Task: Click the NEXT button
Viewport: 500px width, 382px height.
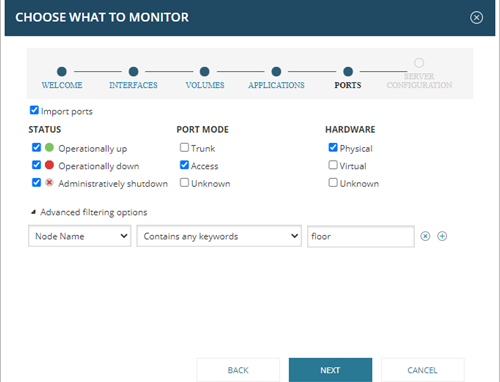Action: [330, 370]
